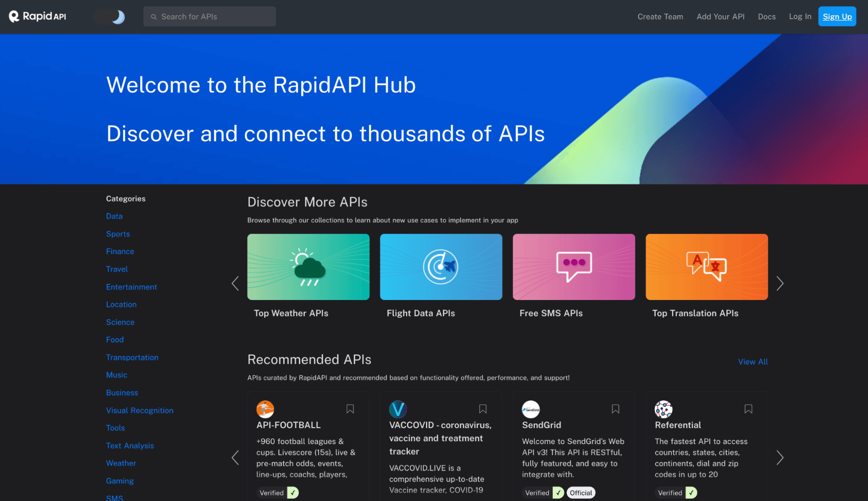The height and width of the screenshot is (501, 868).
Task: Focus the Search for APIs field
Action: (209, 16)
